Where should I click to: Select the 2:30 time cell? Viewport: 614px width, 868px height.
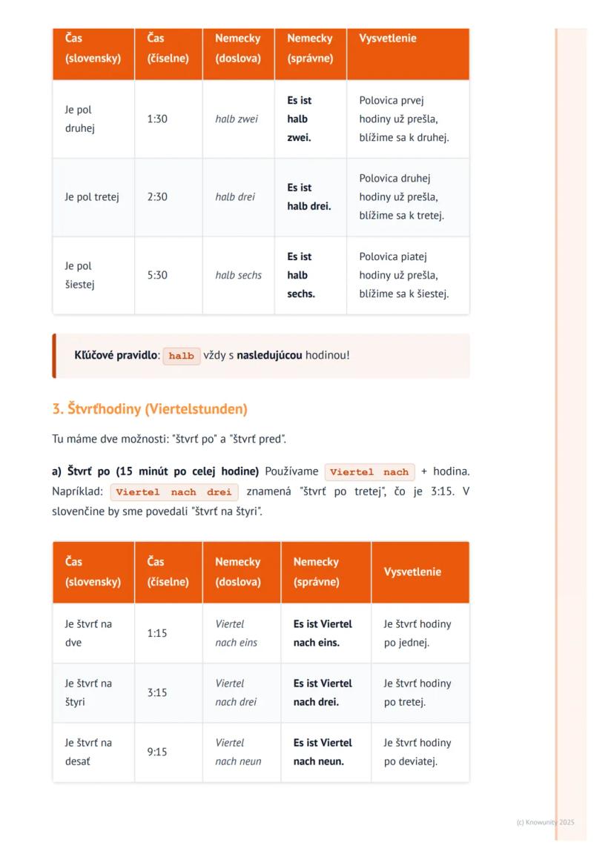tap(157, 197)
